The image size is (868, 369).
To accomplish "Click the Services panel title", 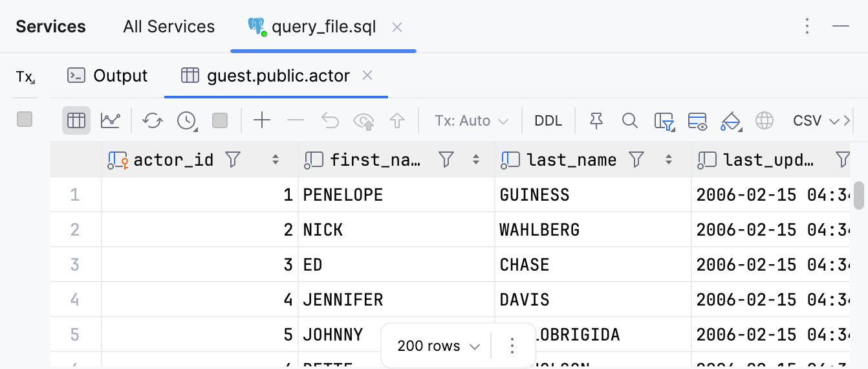I will click(50, 27).
